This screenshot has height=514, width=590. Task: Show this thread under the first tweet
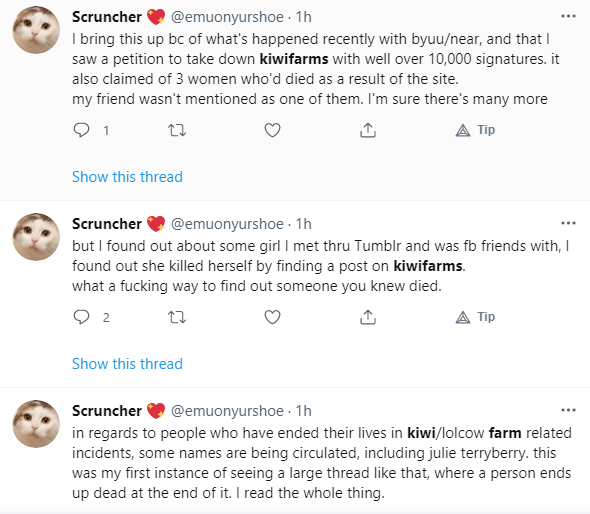[x=127, y=177]
